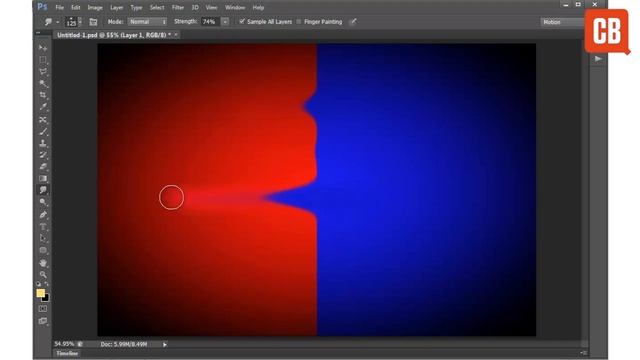Click the black background color swatch

(46, 298)
